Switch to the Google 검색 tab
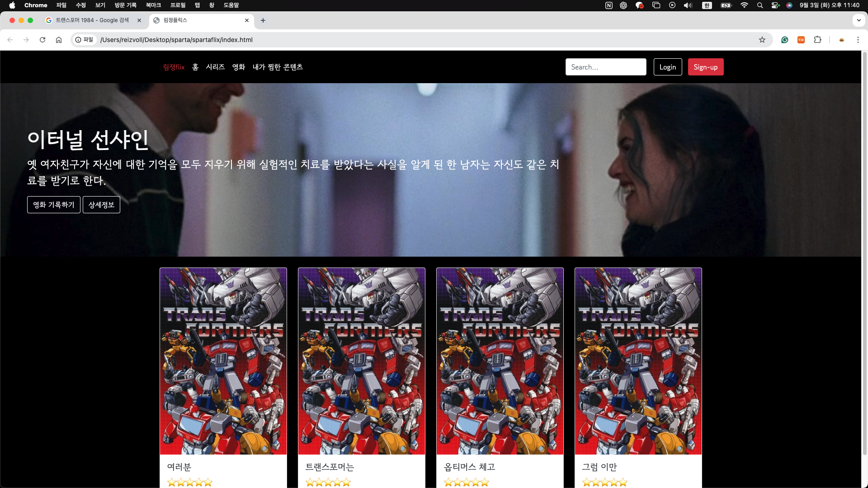Image resolution: width=868 pixels, height=488 pixels. pos(92,20)
